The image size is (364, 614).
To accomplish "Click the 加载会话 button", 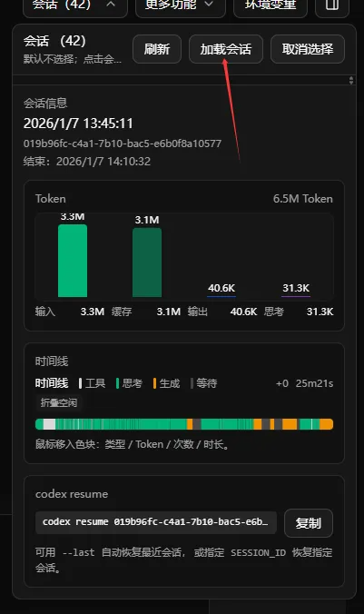I will (x=226, y=49).
